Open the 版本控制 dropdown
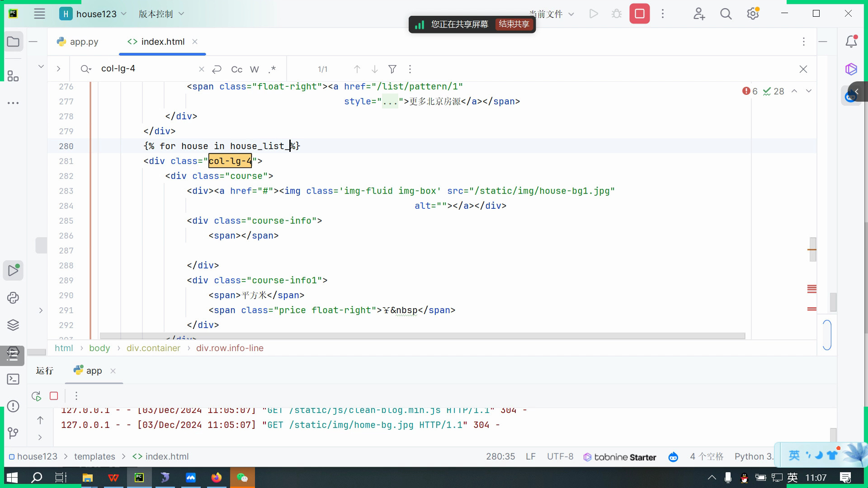Viewport: 868px width, 488px height. click(161, 14)
